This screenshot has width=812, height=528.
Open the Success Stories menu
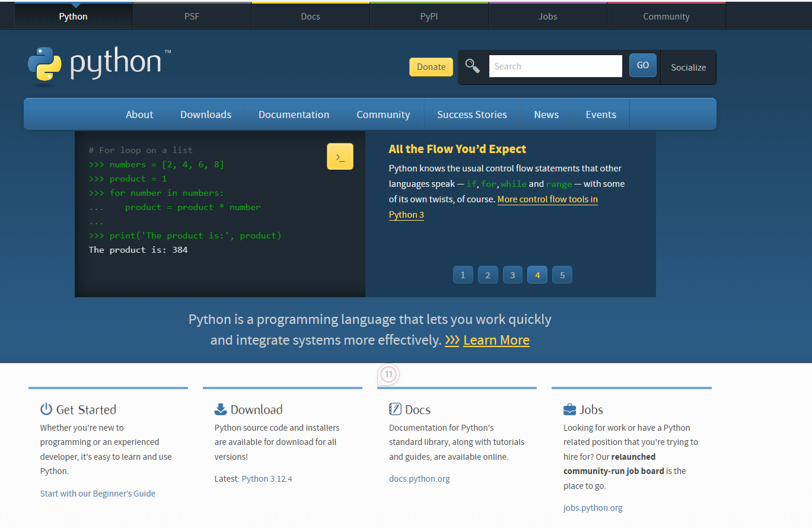coord(472,114)
